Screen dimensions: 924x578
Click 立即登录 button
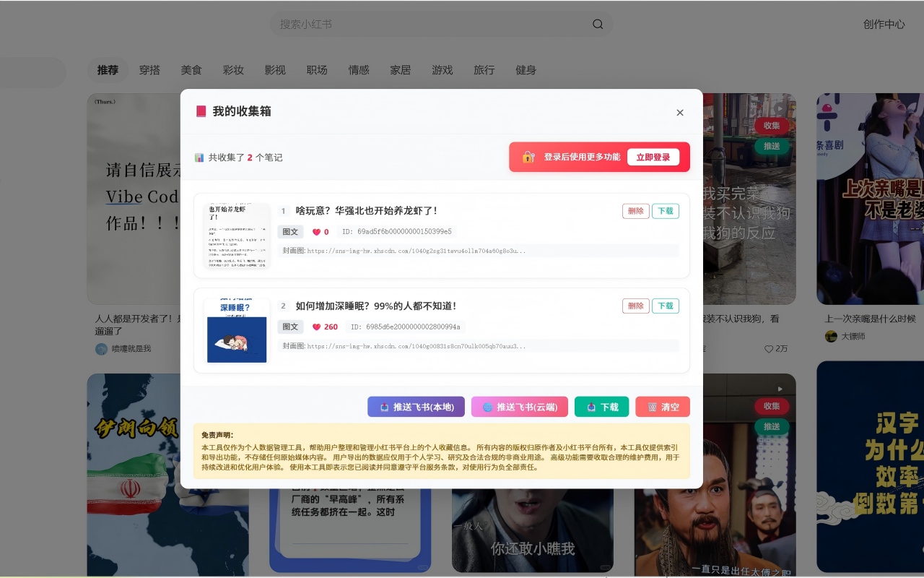click(653, 157)
